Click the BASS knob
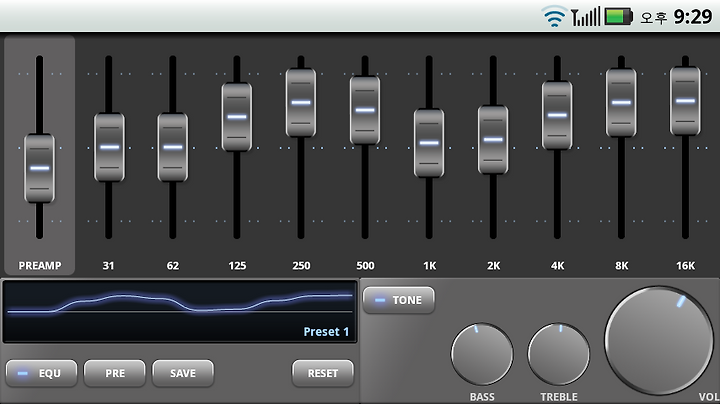 [482, 354]
